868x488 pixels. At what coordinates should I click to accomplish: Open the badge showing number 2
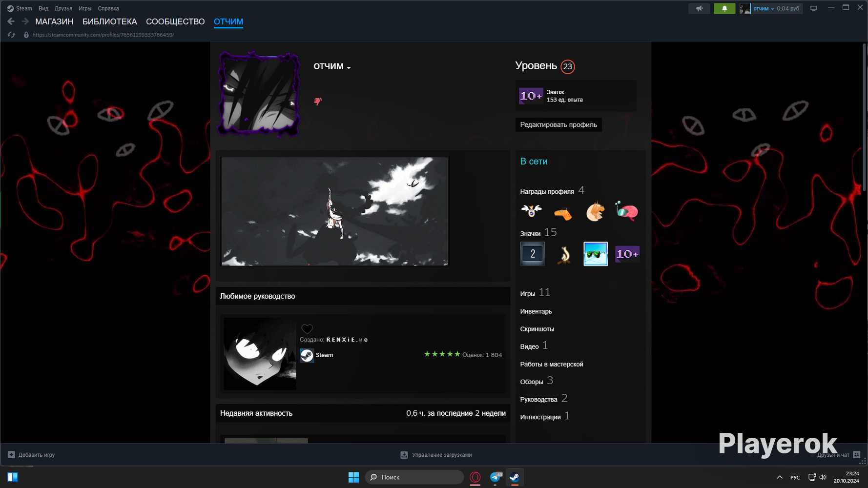coord(533,254)
